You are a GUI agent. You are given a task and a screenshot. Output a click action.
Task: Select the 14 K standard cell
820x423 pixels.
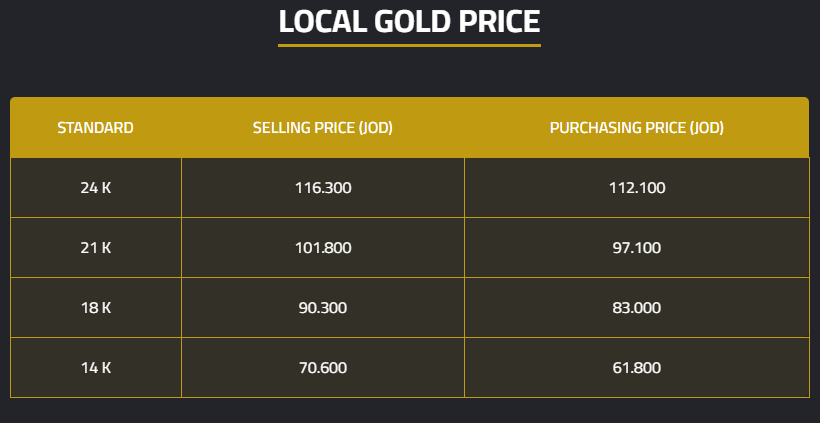click(95, 368)
